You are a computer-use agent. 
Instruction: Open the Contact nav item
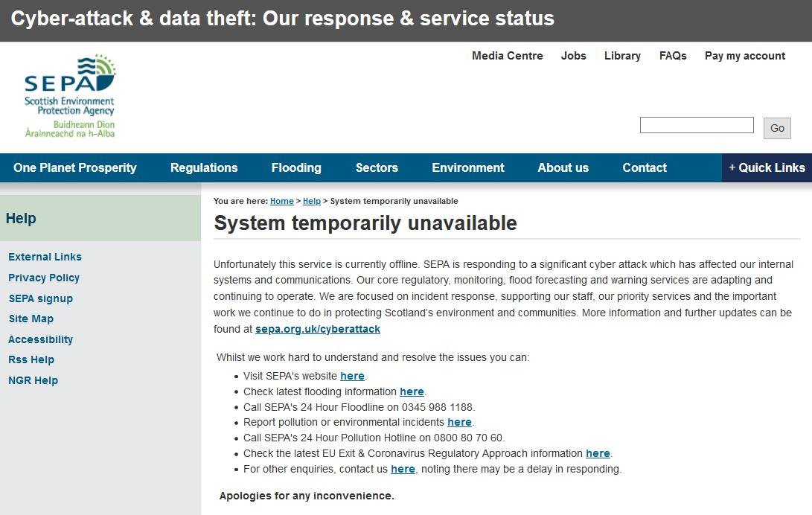(645, 167)
